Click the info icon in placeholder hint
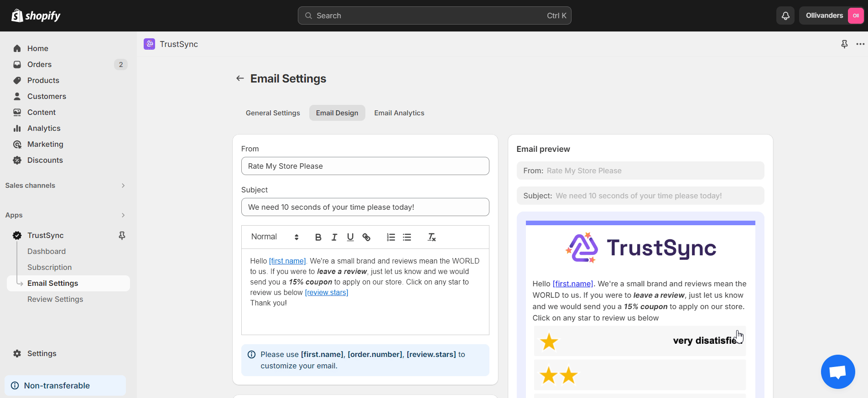Image resolution: width=868 pixels, height=398 pixels. point(251,354)
